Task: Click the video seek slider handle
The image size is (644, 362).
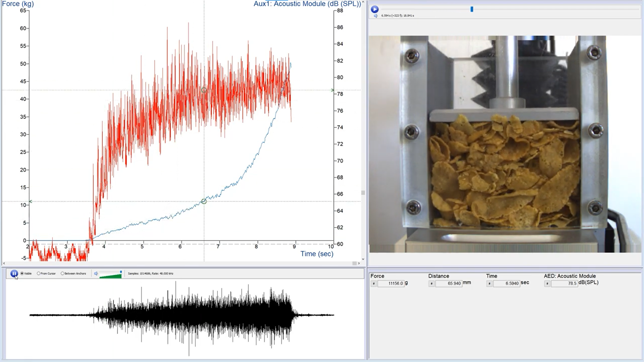Action: click(x=471, y=9)
